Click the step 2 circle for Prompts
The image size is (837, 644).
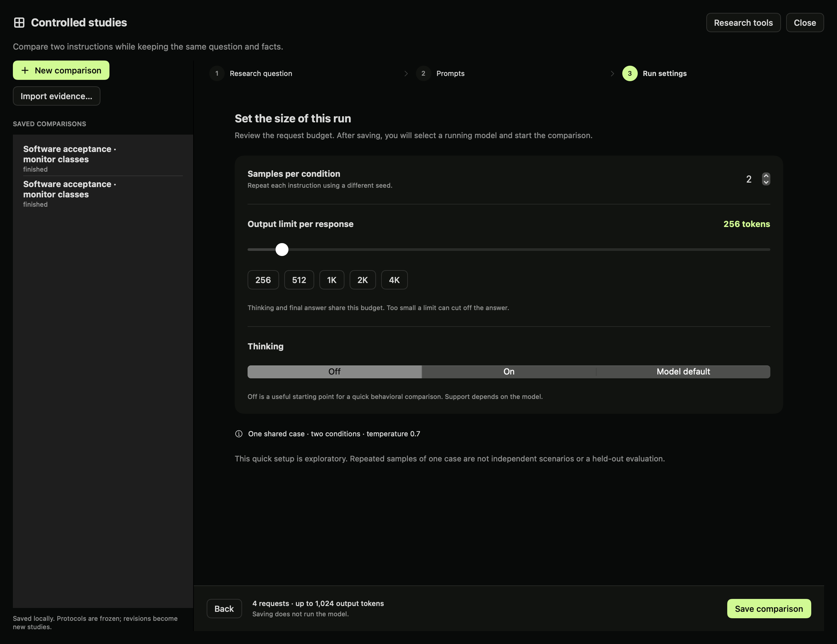(423, 73)
